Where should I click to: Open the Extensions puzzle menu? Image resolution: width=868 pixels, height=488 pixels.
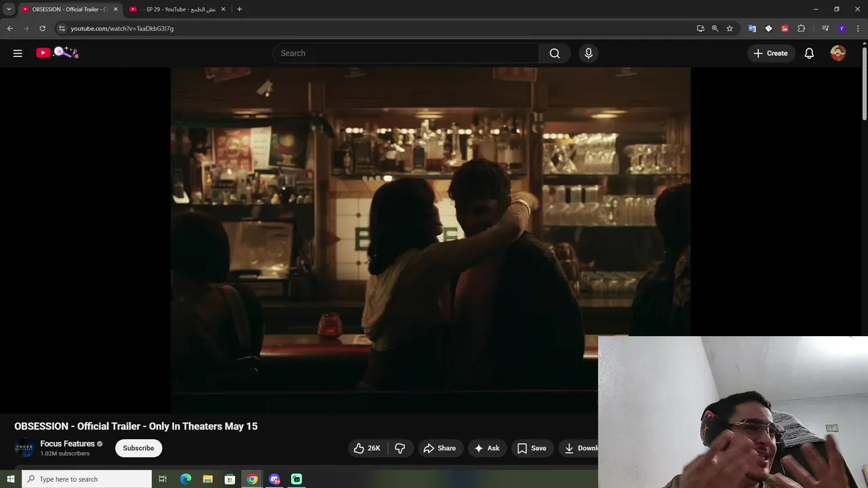[801, 28]
